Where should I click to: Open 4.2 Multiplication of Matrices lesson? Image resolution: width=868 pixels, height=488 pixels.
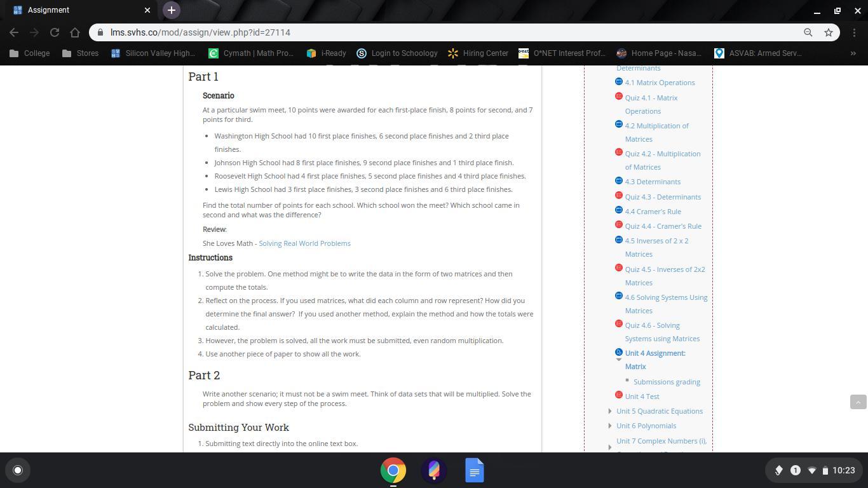[x=656, y=132]
